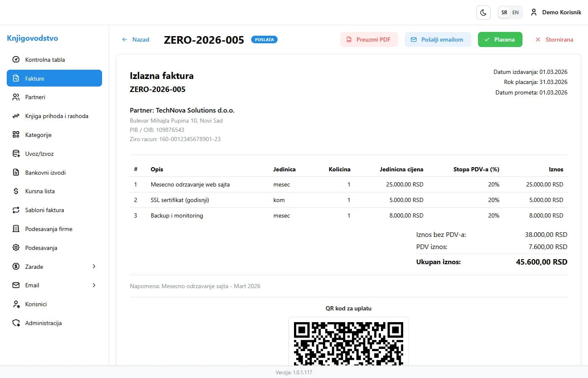Click the Kursna lista dollar icon

[x=16, y=191]
